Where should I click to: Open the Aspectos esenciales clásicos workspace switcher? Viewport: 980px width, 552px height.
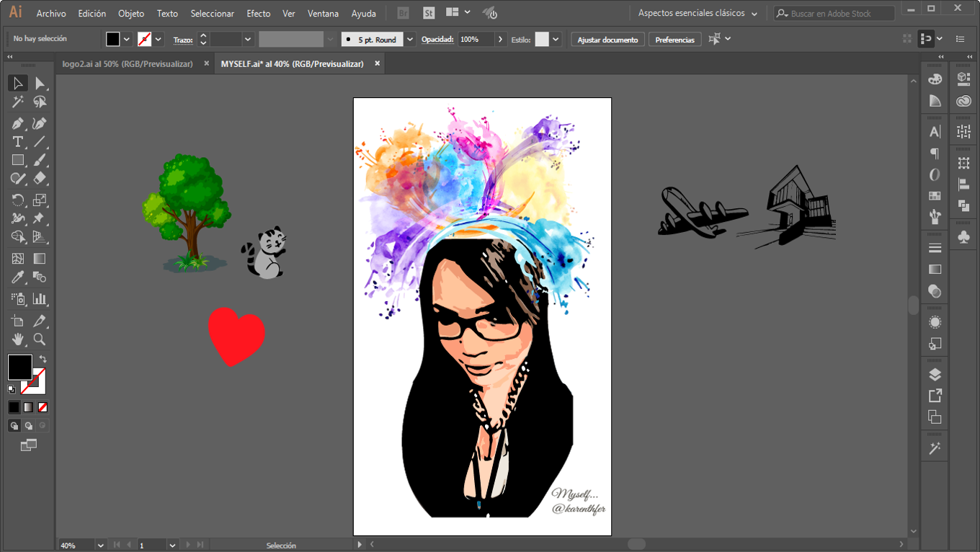pyautogui.click(x=698, y=13)
